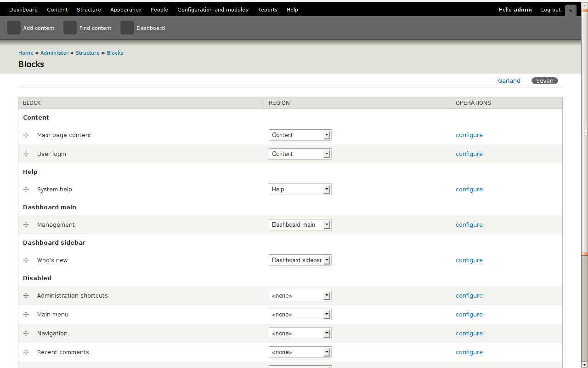Open Configuration and modules menu

tap(213, 10)
